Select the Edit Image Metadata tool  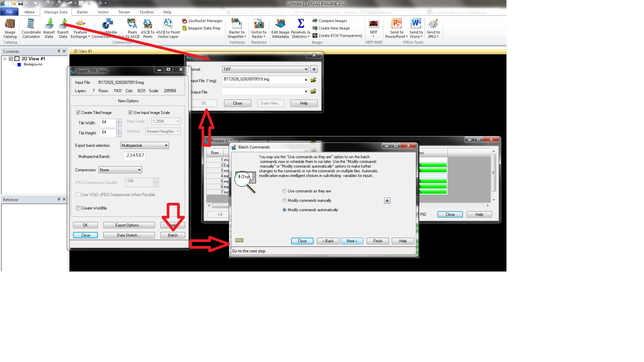coord(280,28)
